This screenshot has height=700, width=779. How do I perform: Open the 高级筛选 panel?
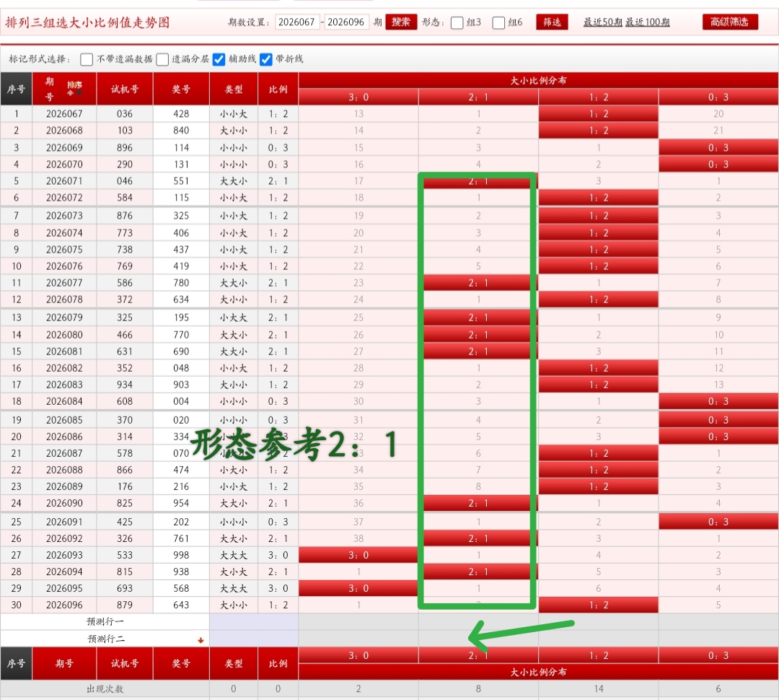tap(729, 22)
